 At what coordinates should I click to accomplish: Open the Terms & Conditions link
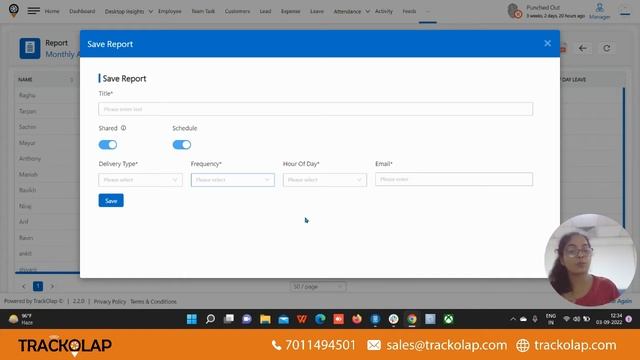[153, 302]
